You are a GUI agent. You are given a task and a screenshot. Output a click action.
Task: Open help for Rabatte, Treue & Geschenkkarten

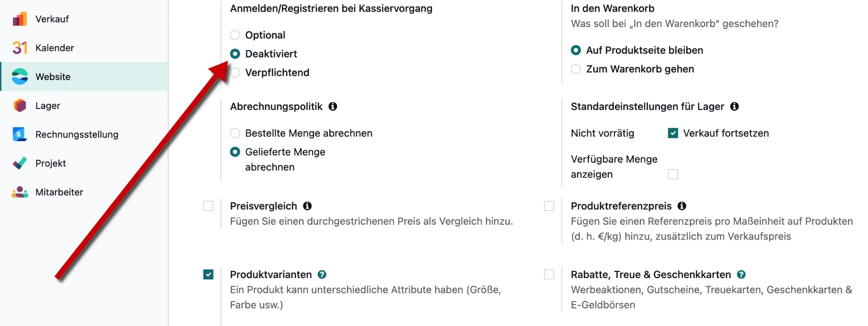pos(741,275)
